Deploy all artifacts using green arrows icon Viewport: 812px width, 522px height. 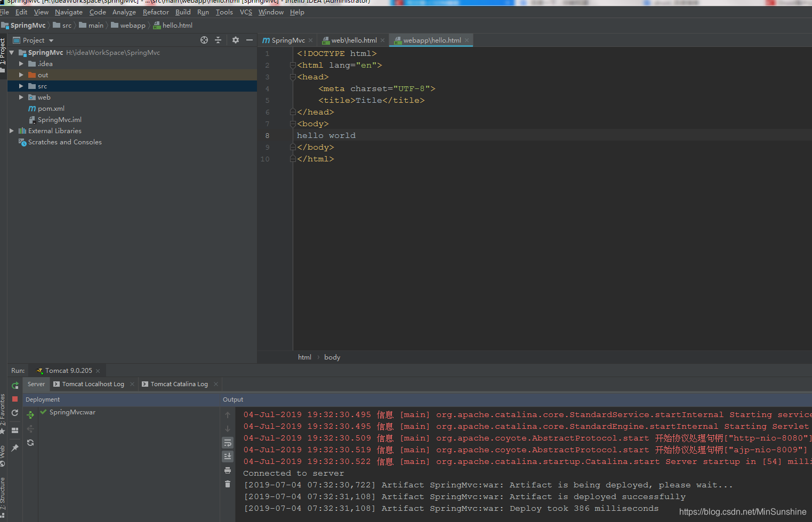point(30,415)
